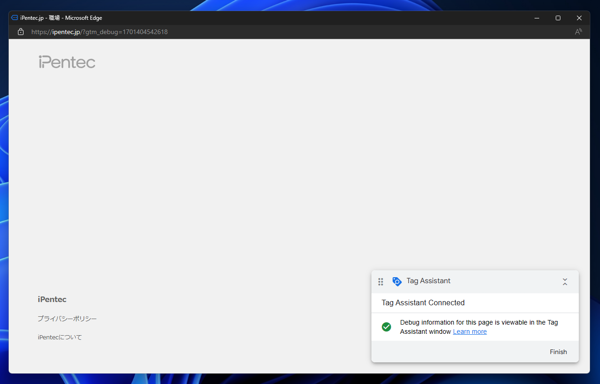The image size is (600, 384).
Task: Click the bold iPentec footer heading
Action: [52, 299]
